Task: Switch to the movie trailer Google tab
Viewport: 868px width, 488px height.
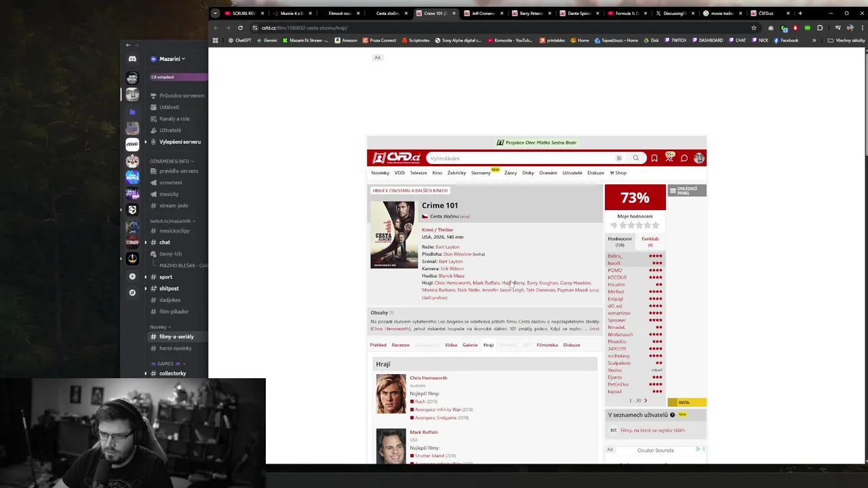Action: point(722,13)
